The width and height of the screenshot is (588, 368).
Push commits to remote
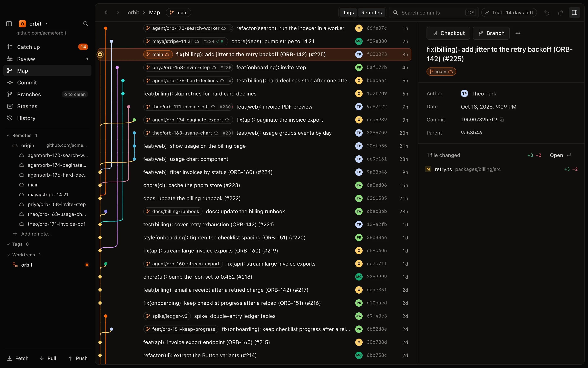[x=78, y=358]
